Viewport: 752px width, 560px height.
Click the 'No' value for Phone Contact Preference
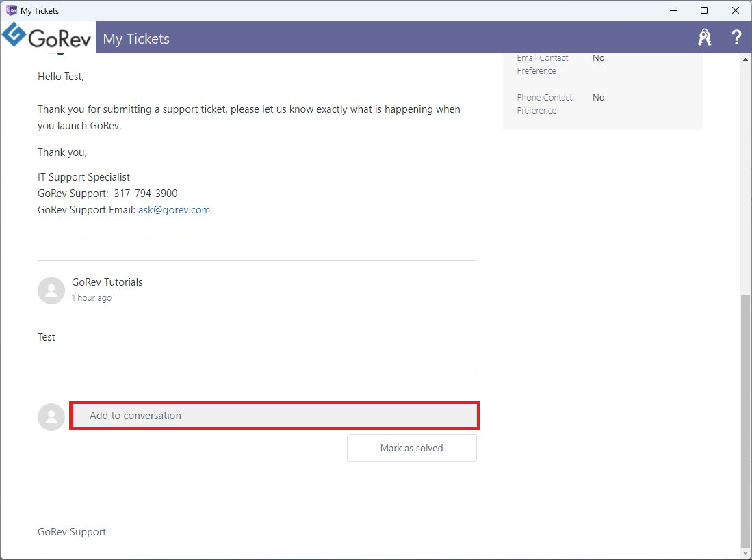pyautogui.click(x=599, y=98)
